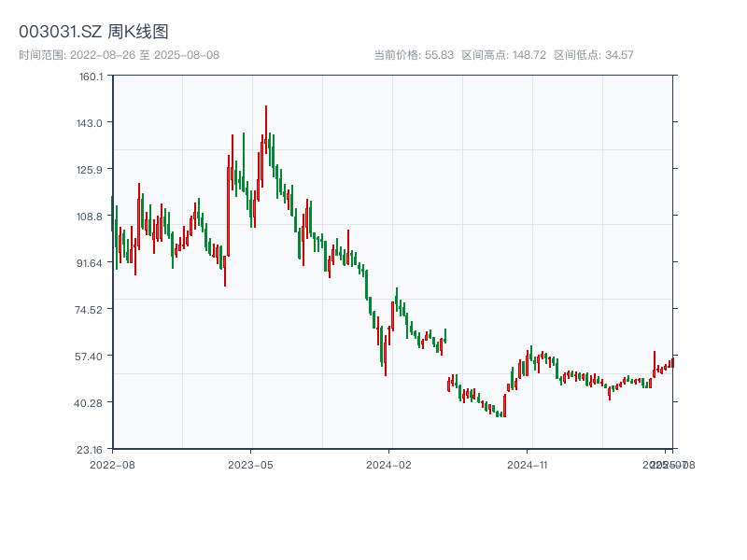Viewport: 747px width, 560px height.
Task: Select the 2022-08 date axis label
Action: (x=112, y=464)
